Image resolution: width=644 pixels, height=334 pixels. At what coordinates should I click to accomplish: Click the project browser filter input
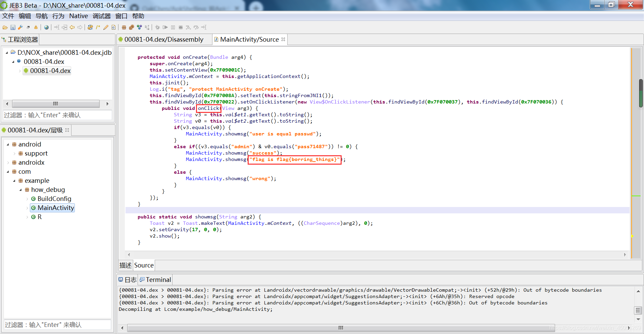tap(57, 115)
